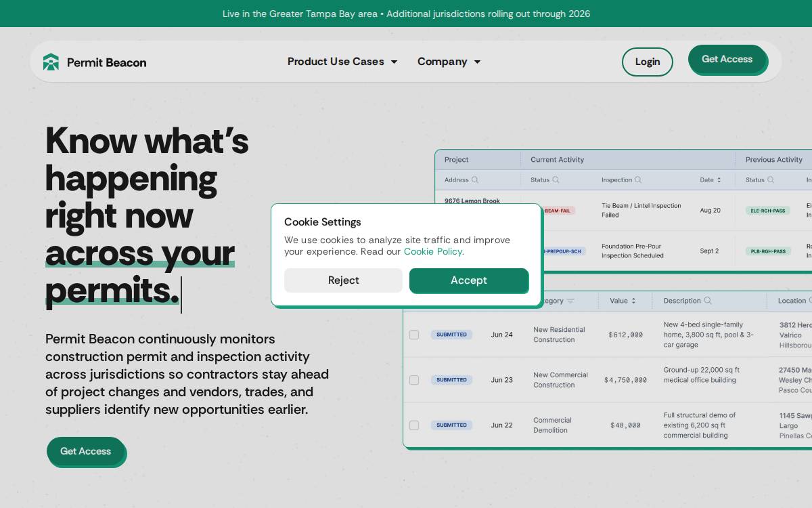Open the Cookie Policy link
Viewport: 812px width, 508px height.
(x=433, y=252)
